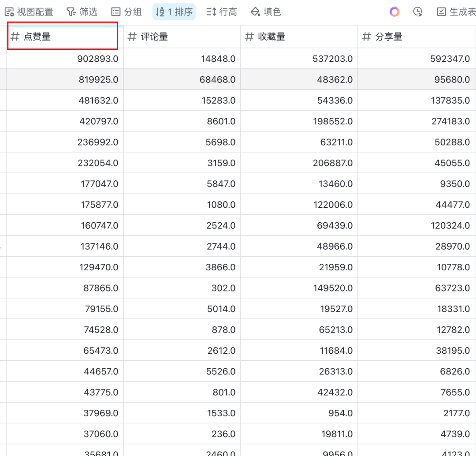Open the active 1 排序 sort setting
Image resolution: width=476 pixels, height=456 pixels.
(x=174, y=12)
